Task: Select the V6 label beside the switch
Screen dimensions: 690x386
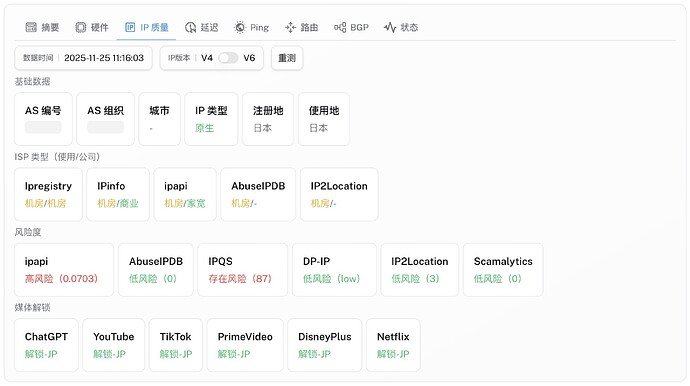Action: [x=249, y=58]
